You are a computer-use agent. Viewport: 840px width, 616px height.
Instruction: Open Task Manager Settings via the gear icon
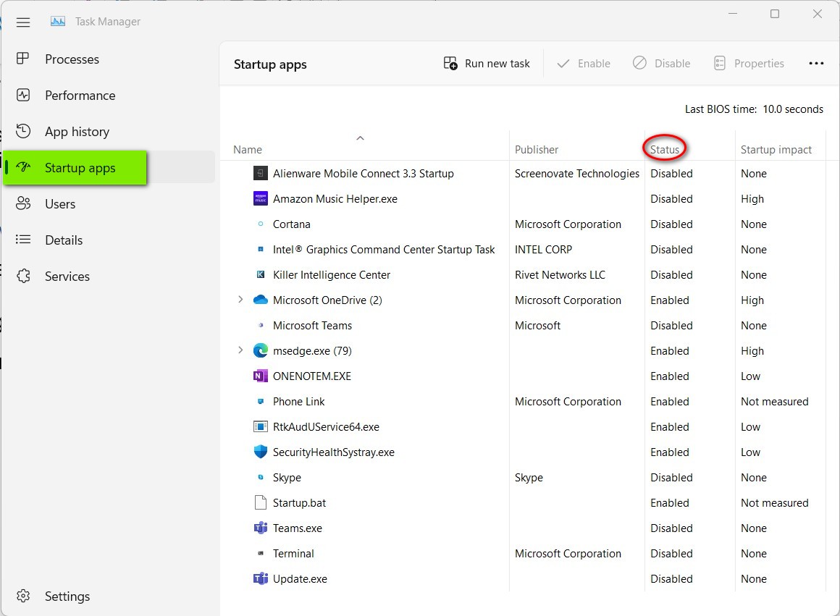[x=22, y=596]
